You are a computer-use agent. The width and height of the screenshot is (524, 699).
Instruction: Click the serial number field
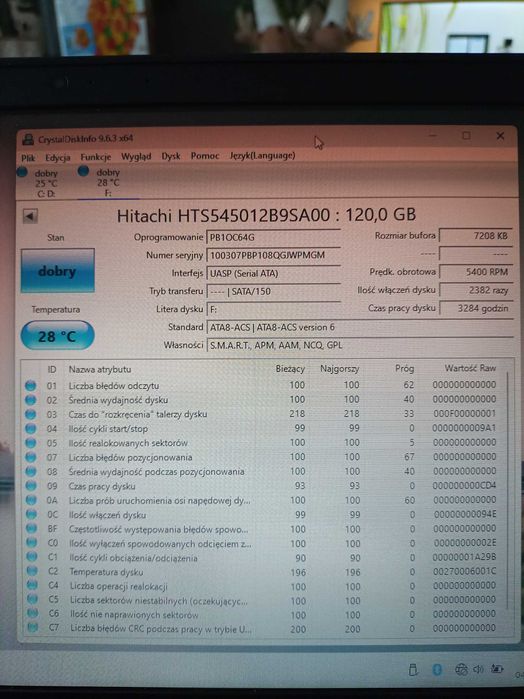273,255
